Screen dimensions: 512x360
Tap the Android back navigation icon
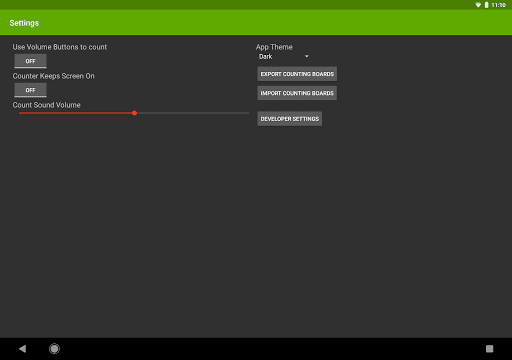pos(23,349)
